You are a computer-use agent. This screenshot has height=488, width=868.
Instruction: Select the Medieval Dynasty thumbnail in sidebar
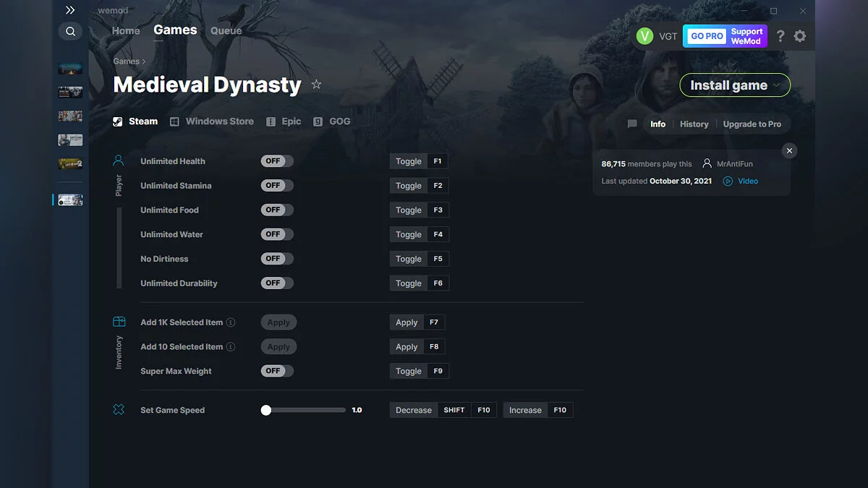pyautogui.click(x=69, y=200)
